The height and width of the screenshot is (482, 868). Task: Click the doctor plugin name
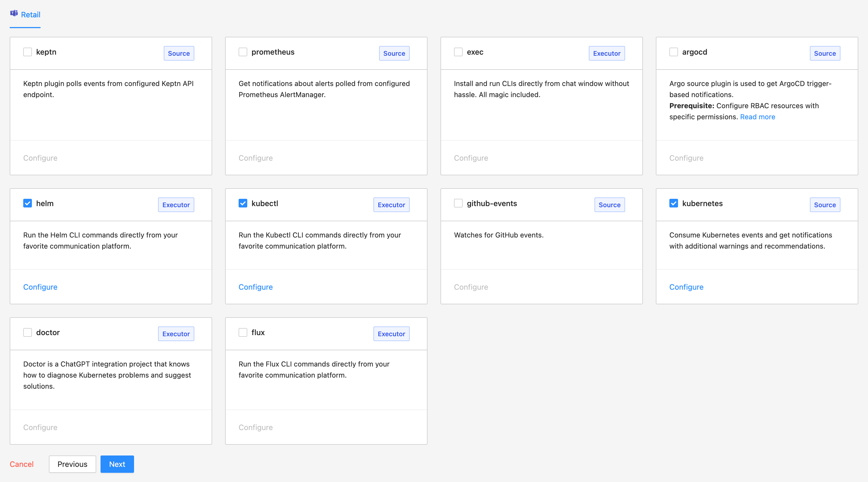pyautogui.click(x=48, y=333)
